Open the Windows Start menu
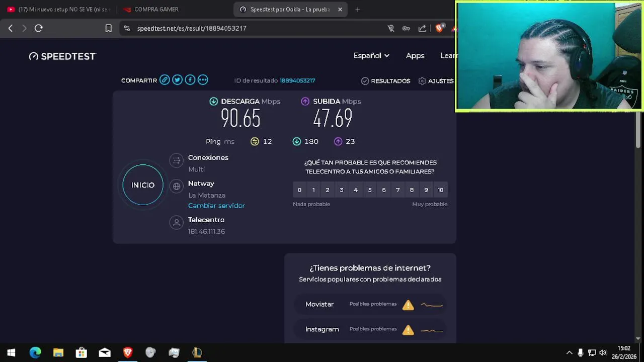 point(11,352)
